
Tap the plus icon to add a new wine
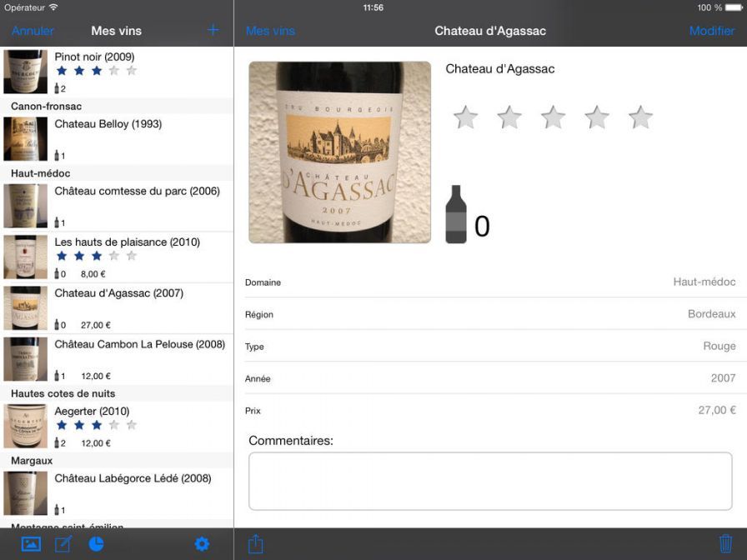click(x=213, y=30)
